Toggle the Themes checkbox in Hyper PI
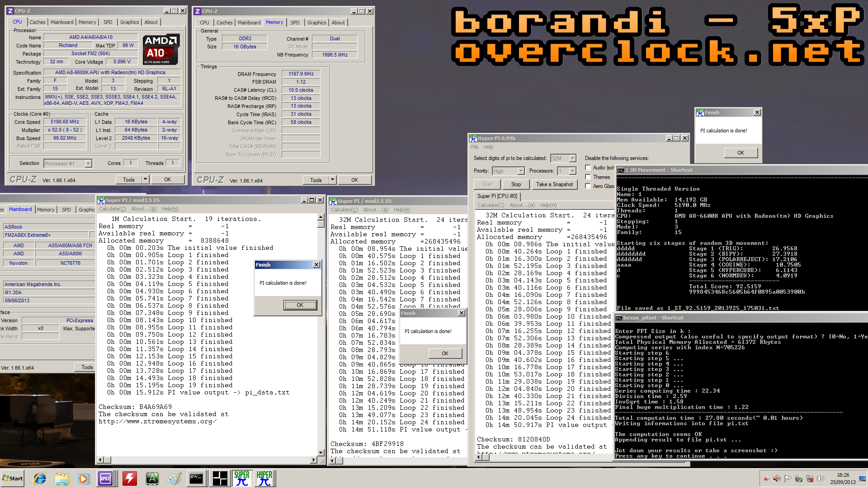The image size is (868, 488). [x=588, y=177]
